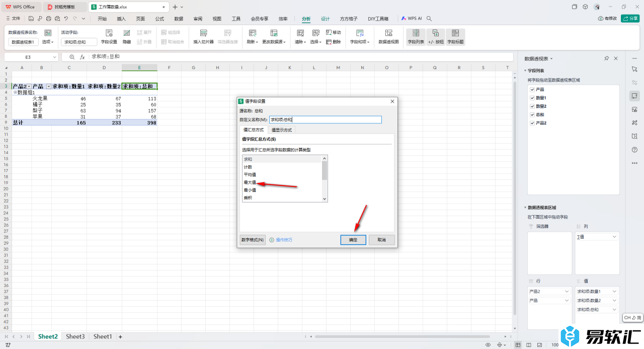
Task: Collapse the 字段列表 section triangle
Action: pyautogui.click(x=525, y=71)
